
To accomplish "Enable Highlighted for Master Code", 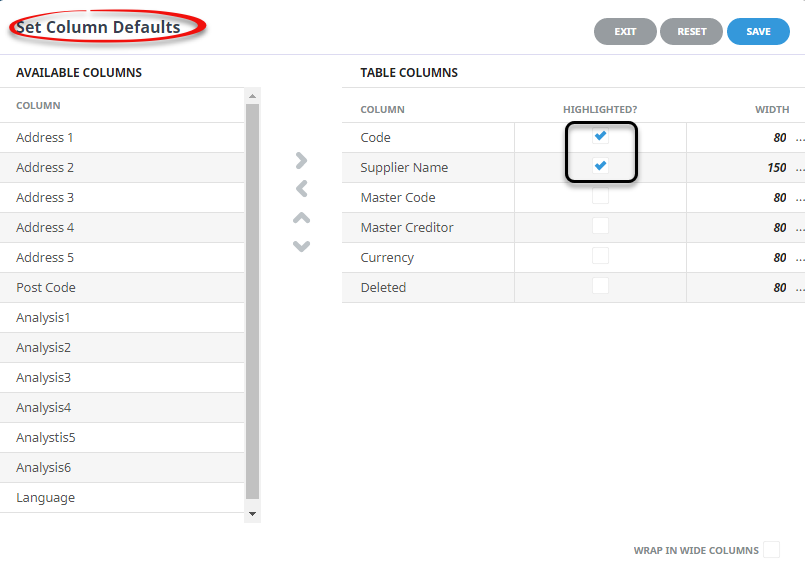I will (600, 197).
